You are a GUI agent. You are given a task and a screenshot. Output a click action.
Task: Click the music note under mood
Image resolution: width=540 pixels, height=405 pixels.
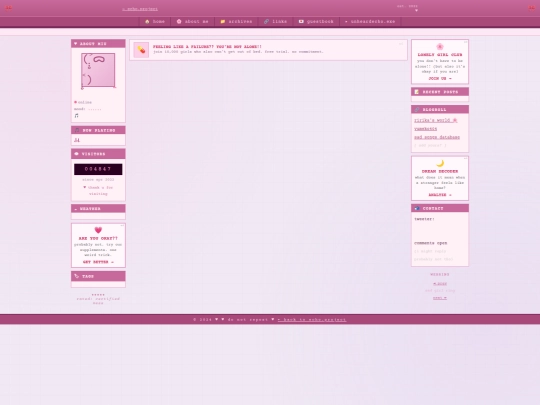(x=76, y=116)
